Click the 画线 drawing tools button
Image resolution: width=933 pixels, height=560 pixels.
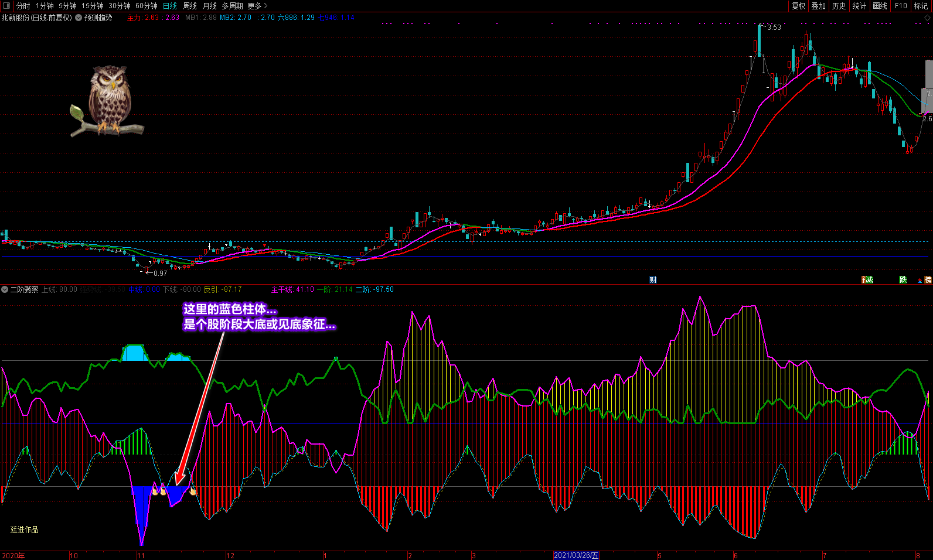(x=880, y=6)
